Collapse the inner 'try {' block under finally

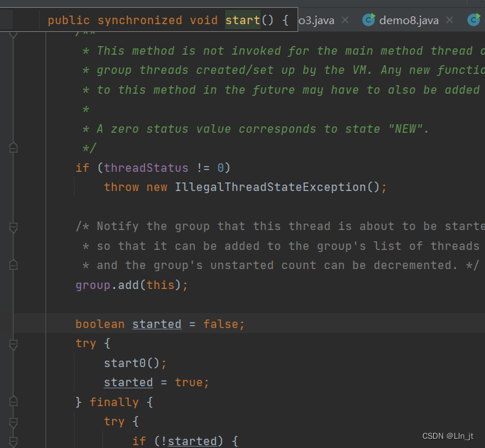tap(13, 422)
